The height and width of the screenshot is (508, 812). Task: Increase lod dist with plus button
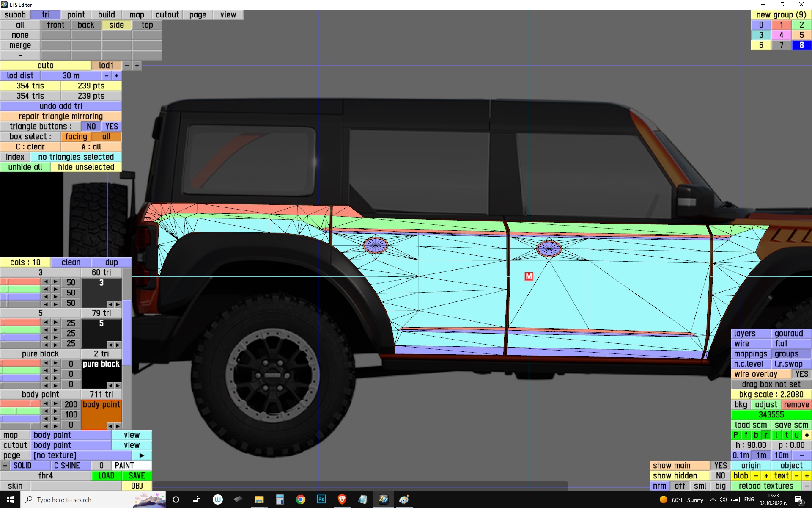point(117,76)
